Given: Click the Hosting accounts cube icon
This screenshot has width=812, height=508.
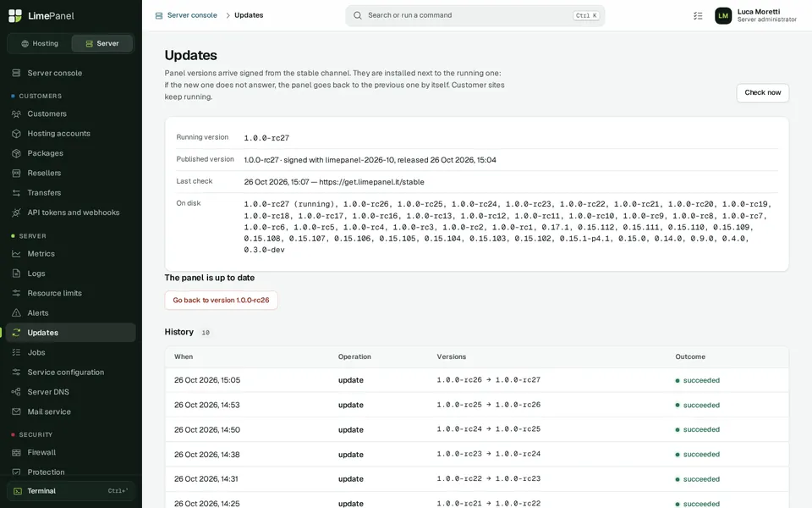Looking at the screenshot, I should pos(17,134).
